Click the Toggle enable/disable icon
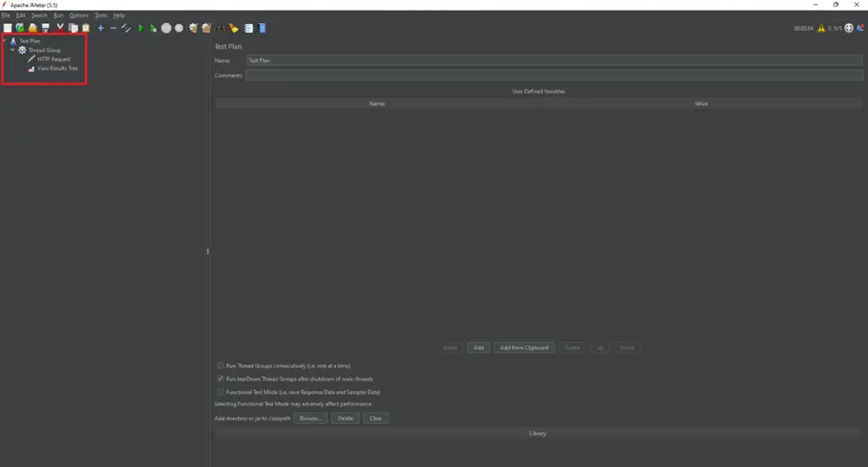The width and height of the screenshot is (868, 467). pyautogui.click(x=126, y=27)
